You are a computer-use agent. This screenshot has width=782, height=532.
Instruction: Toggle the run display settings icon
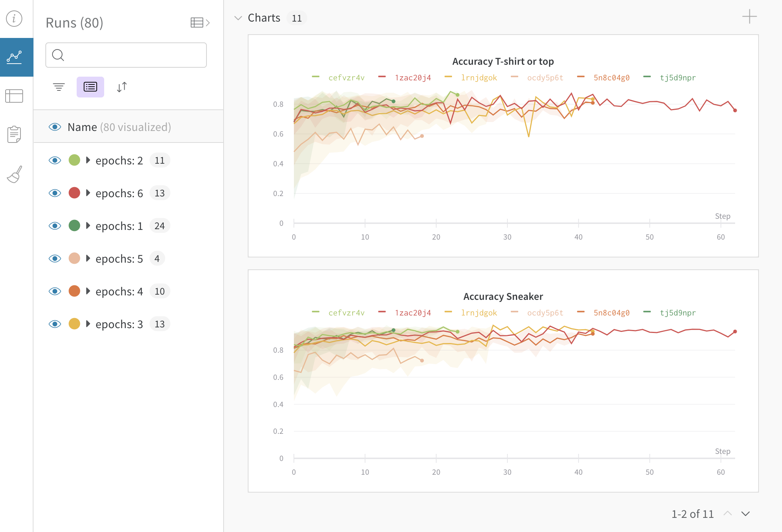[90, 87]
